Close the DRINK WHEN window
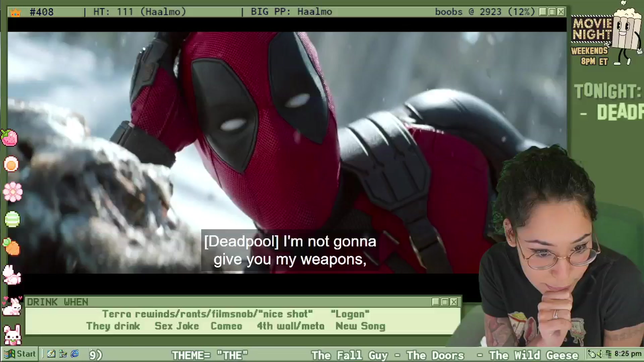Viewport: 644px width, 362px height. coord(454,302)
